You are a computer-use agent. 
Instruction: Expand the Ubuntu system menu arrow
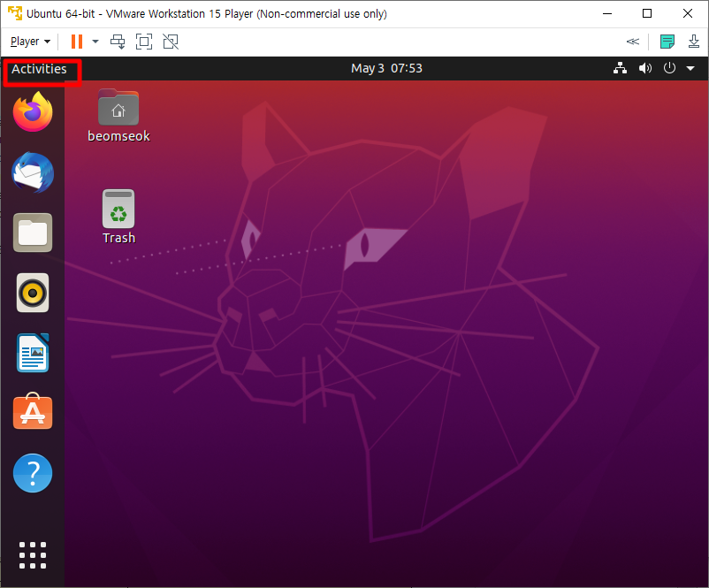pyautogui.click(x=690, y=69)
